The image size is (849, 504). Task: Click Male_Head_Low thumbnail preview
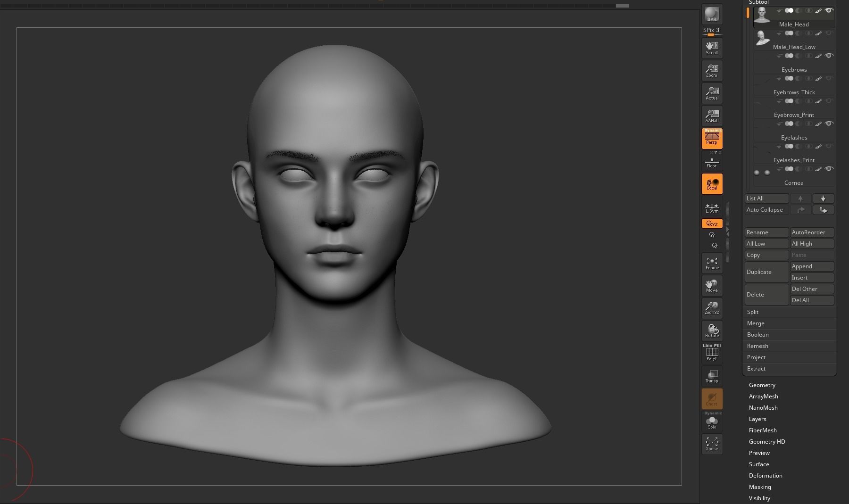point(762,38)
